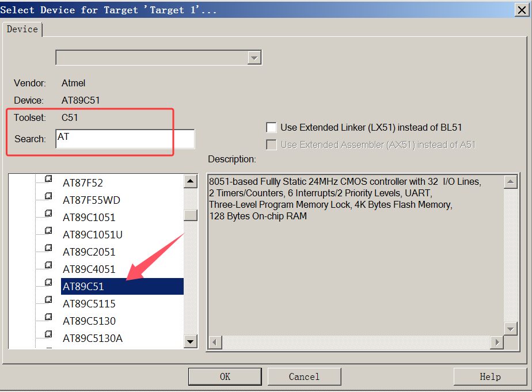The image size is (532, 392).
Task: Click the Toolset value C51
Action: tap(70, 117)
